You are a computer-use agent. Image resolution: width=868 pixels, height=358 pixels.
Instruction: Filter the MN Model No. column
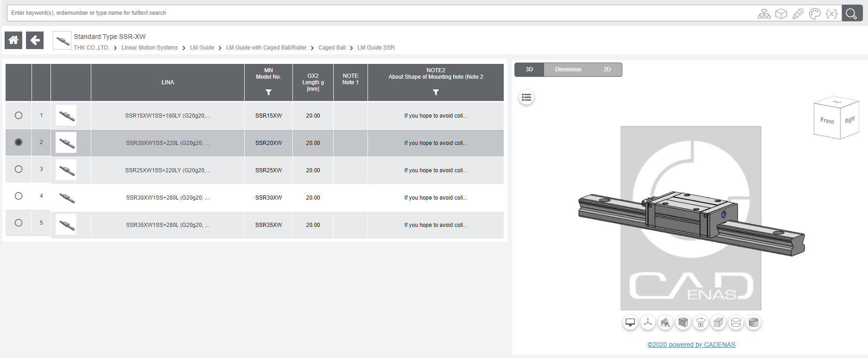268,92
